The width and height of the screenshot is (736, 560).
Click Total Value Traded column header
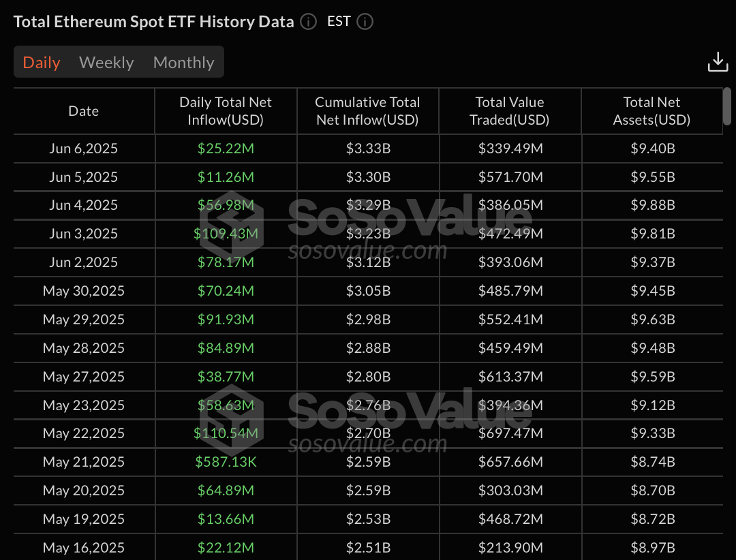point(510,111)
